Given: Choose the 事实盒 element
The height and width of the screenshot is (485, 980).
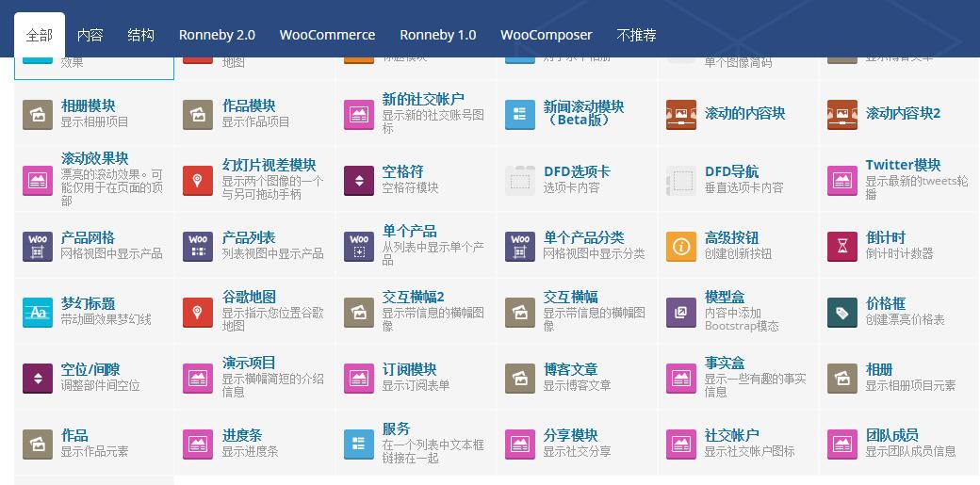Looking at the screenshot, I should click(725, 363).
